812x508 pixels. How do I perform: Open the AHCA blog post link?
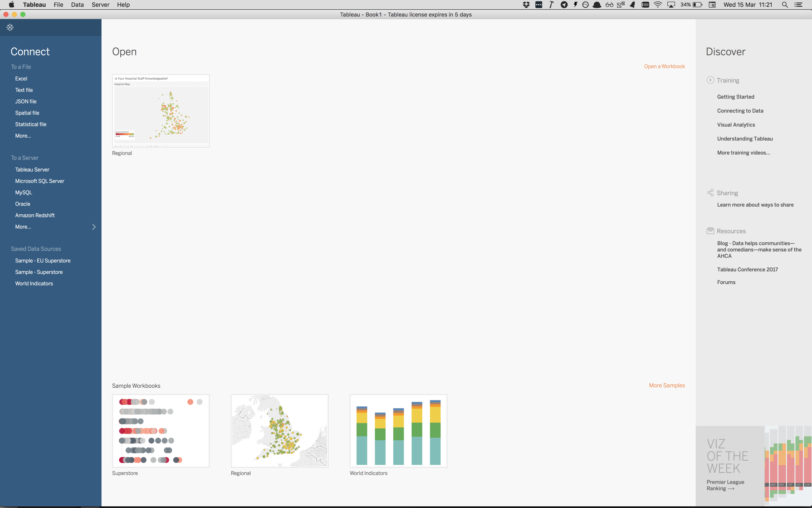pyautogui.click(x=759, y=249)
